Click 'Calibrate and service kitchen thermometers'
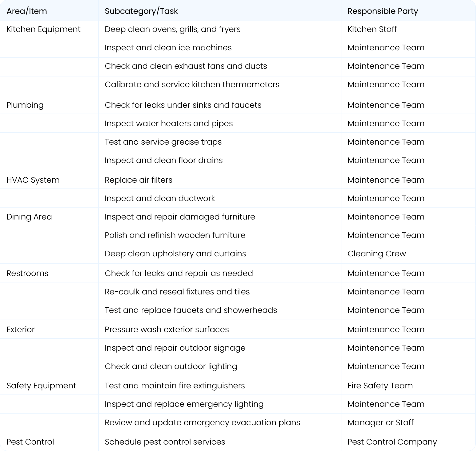The height and width of the screenshot is (451, 476). pyautogui.click(x=192, y=84)
